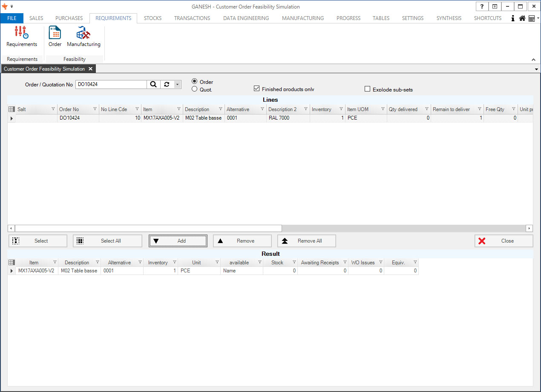Viewport: 541px width, 392px height.
Task: Open the Requirements ribbon icon
Action: [21, 36]
